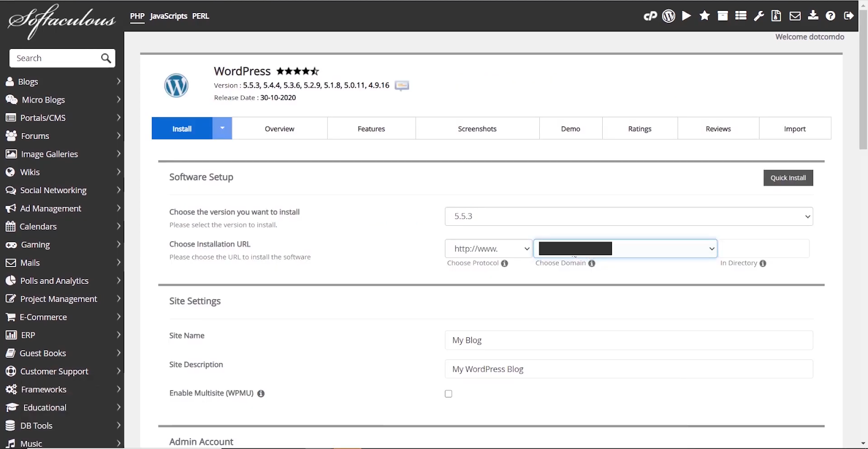Click the Blogs user icon in sidebar
This screenshot has height=449, width=868.
point(10,81)
